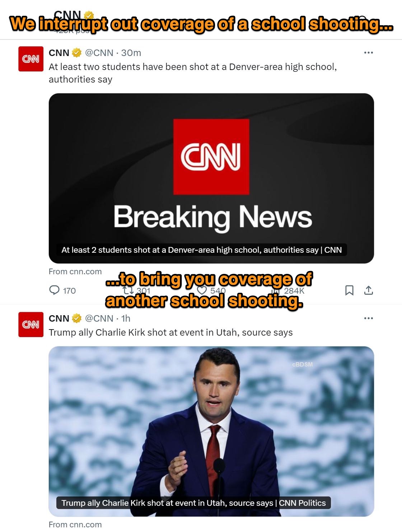Click the gold verified badge next to CNN's name
The height and width of the screenshot is (532, 402).
click(76, 52)
